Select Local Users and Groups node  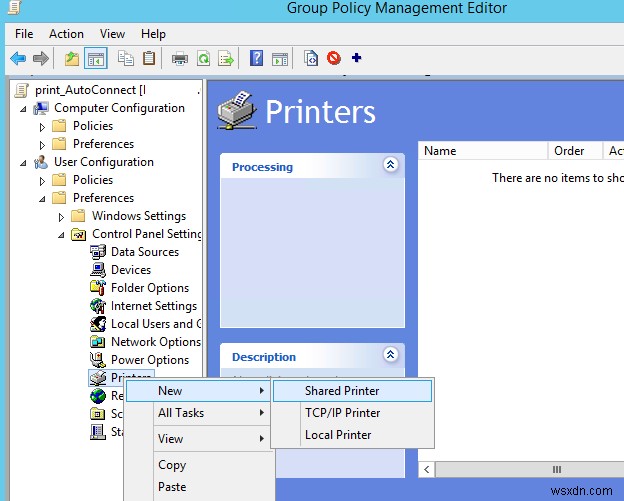coord(156,324)
